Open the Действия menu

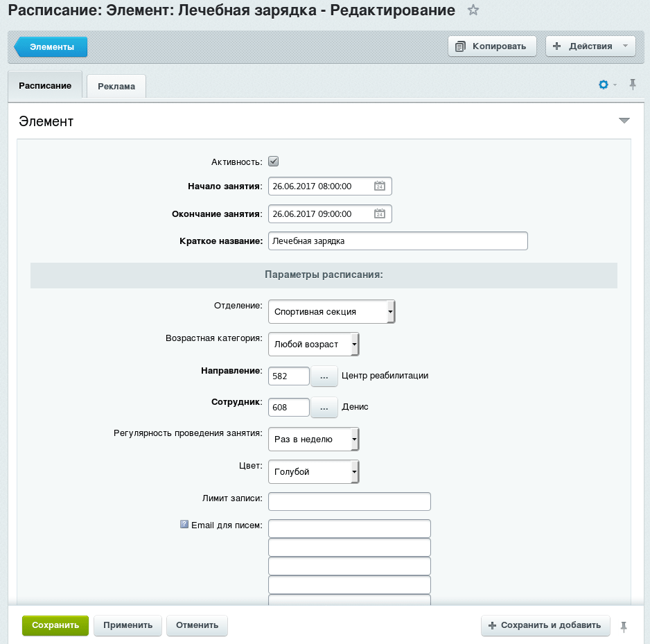click(590, 46)
